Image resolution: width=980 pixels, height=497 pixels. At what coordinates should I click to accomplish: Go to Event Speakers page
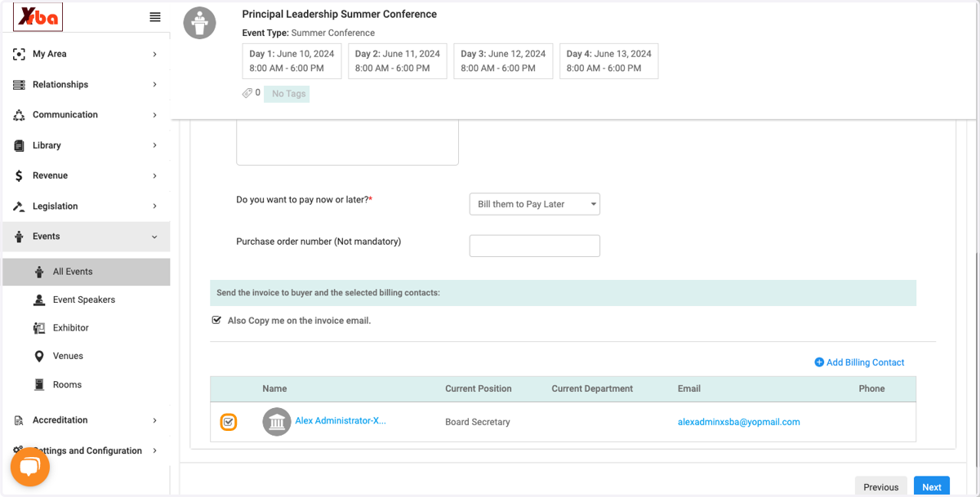[x=86, y=300]
